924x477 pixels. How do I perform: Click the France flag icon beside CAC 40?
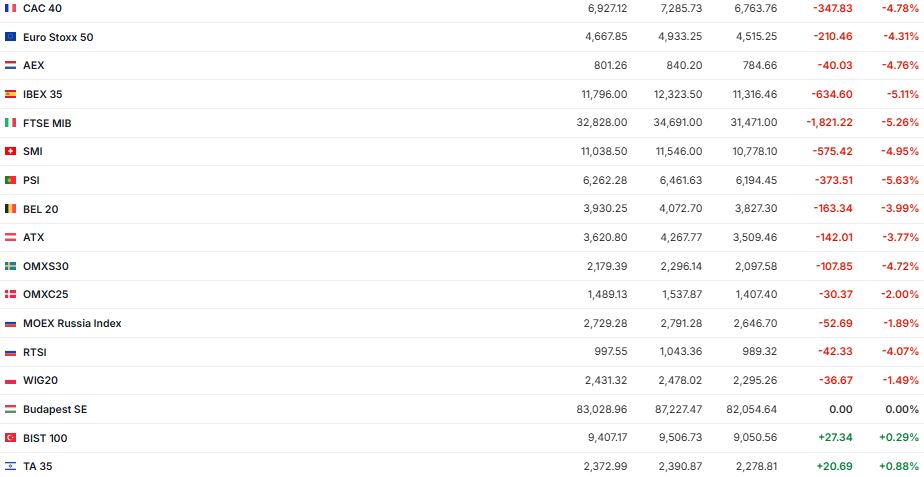pos(11,8)
